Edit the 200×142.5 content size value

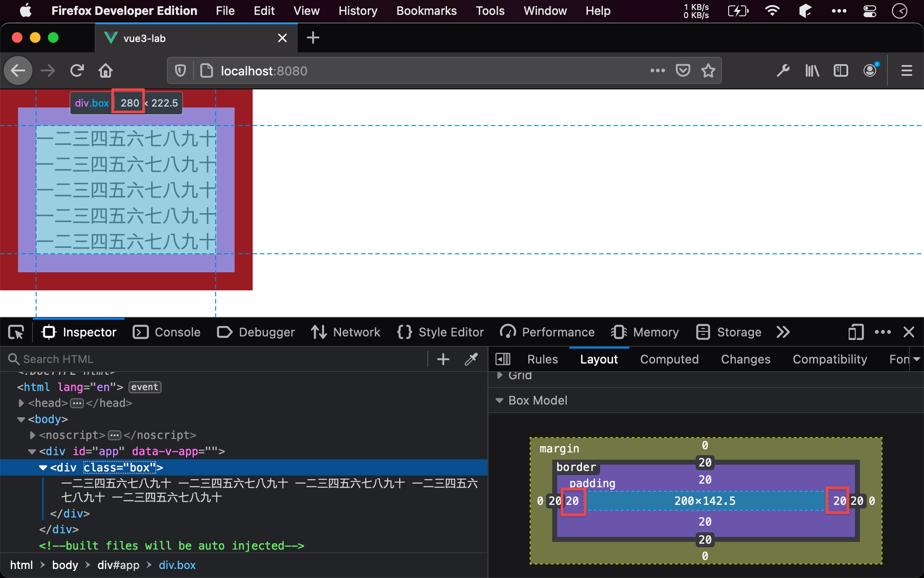pos(705,501)
